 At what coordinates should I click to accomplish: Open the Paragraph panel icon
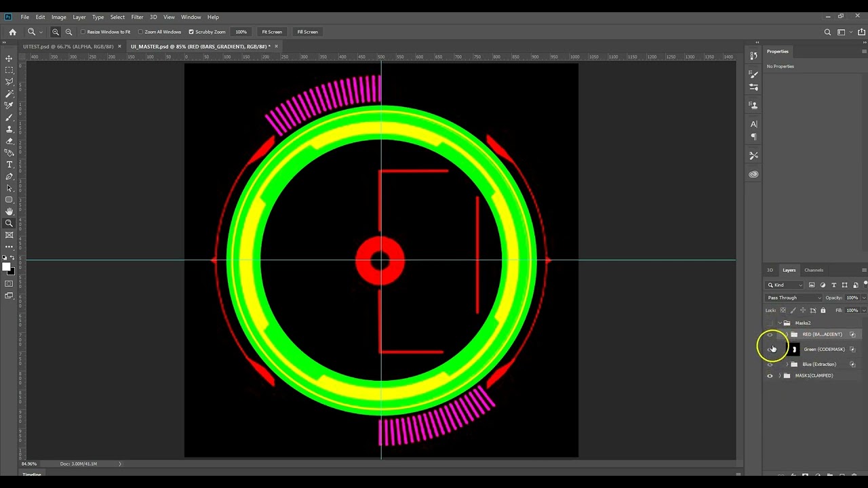(753, 137)
